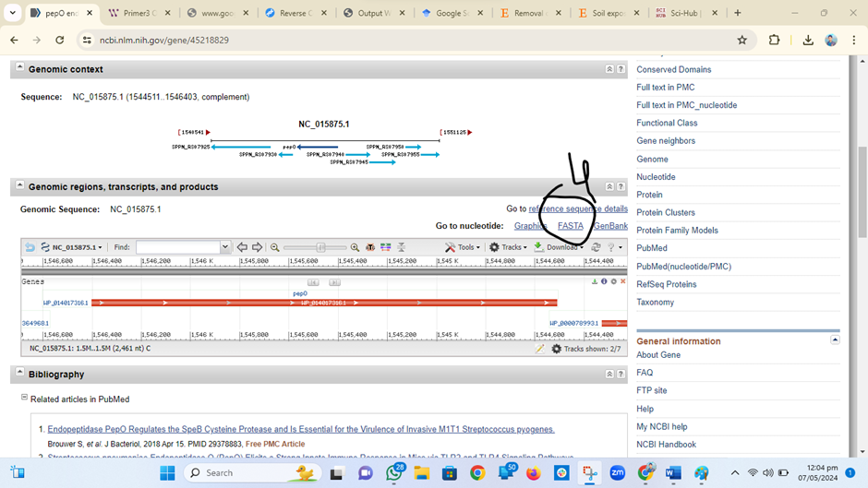Image resolution: width=868 pixels, height=488 pixels.
Task: Open Windows Start menu
Action: [167, 473]
